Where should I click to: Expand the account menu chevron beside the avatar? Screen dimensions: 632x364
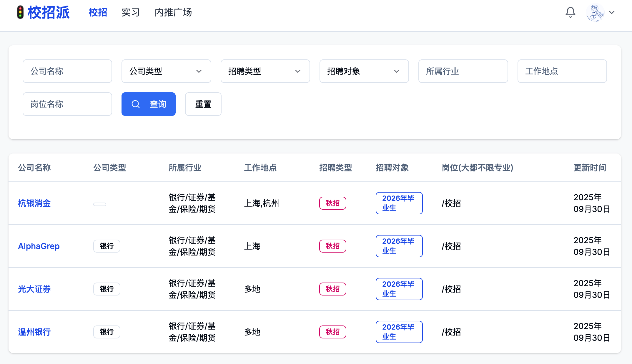[612, 12]
